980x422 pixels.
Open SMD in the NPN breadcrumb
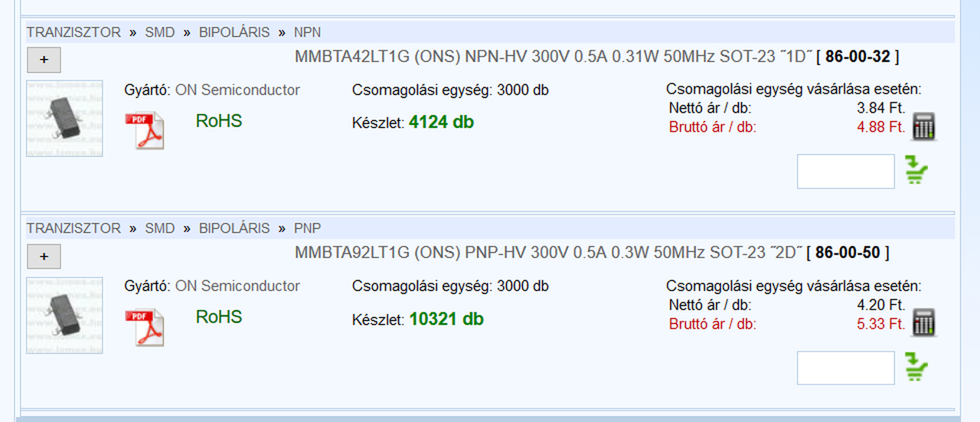pyautogui.click(x=160, y=32)
